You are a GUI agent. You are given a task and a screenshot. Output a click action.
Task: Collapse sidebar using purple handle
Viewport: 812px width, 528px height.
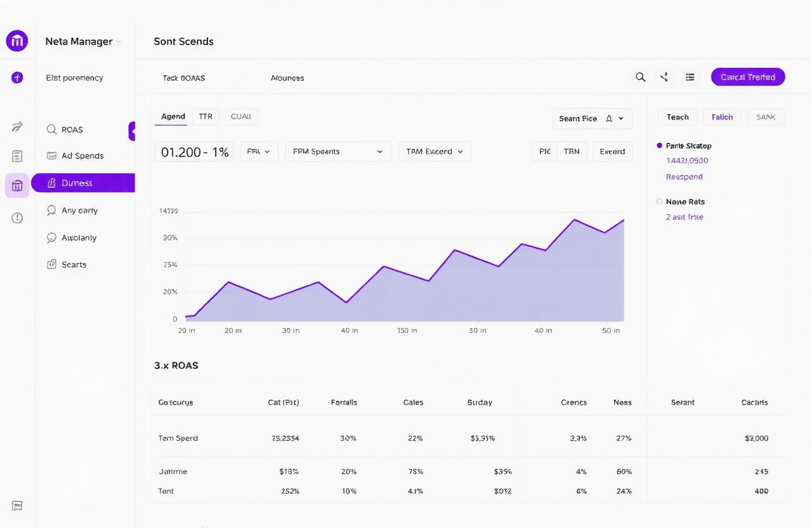pos(132,131)
